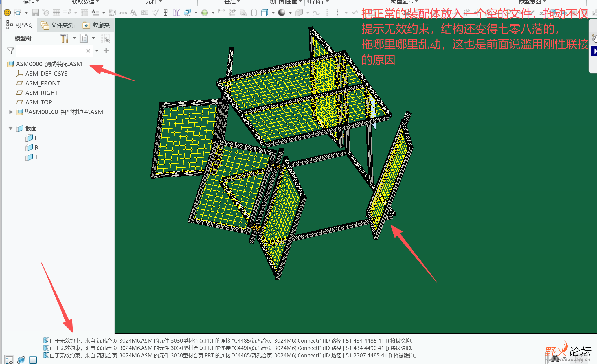
Task: Click the hammer and screwdriver tree settings icon
Action: [64, 38]
